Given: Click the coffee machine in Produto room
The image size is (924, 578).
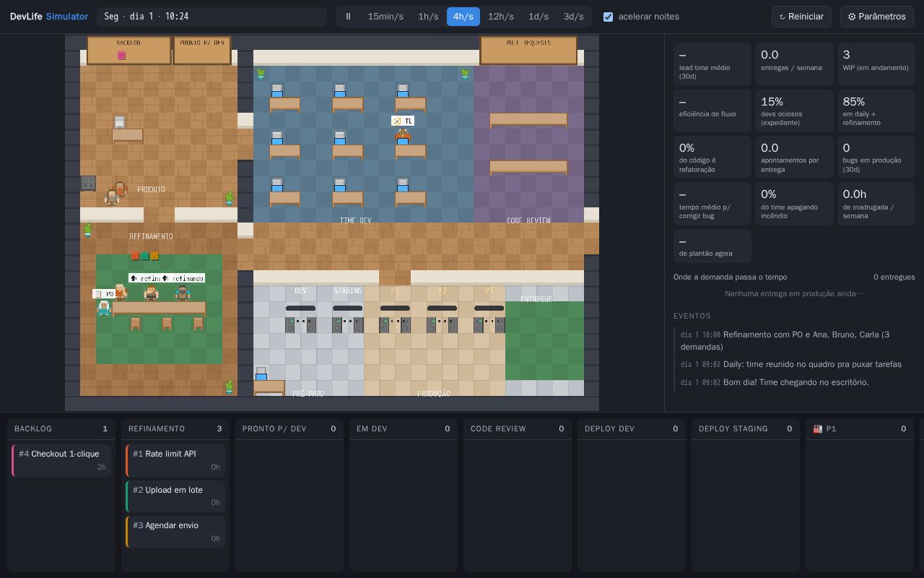Looking at the screenshot, I should [x=88, y=184].
